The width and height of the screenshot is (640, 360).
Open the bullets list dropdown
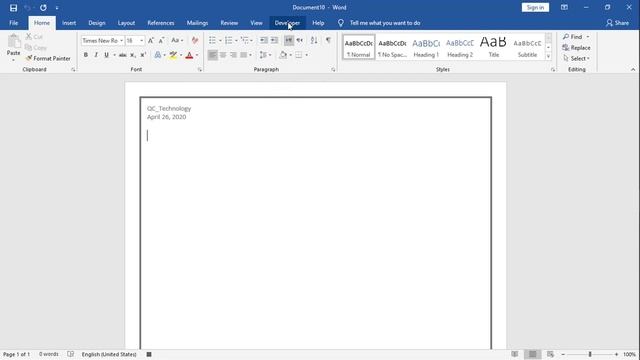pos(220,40)
